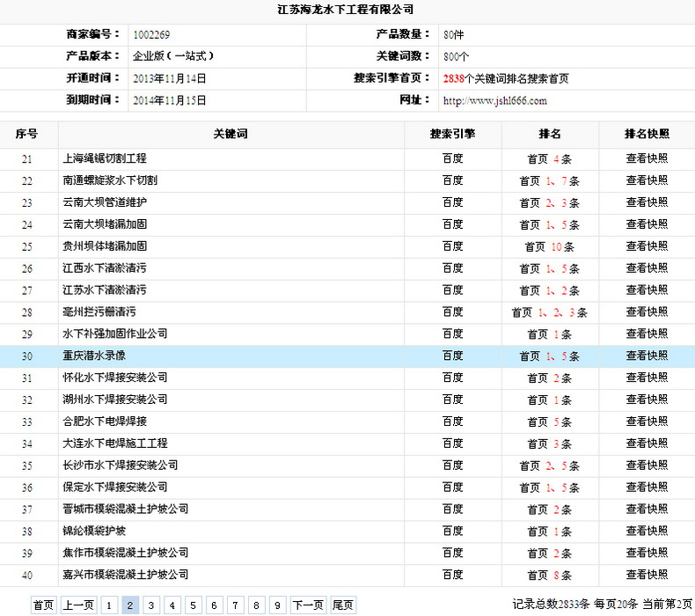Screen dimensions: 695x616
Task: Click merchant number value 1002269
Action: point(151,35)
